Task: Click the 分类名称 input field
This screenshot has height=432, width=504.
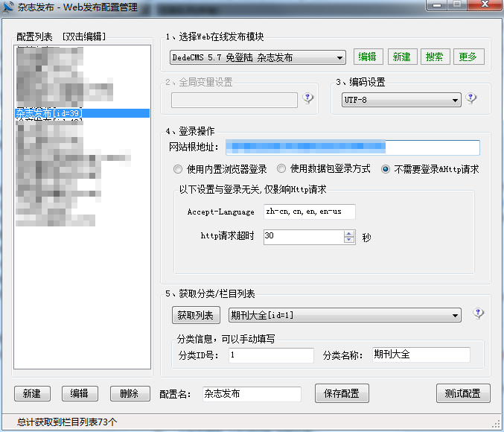Action: pos(421,355)
